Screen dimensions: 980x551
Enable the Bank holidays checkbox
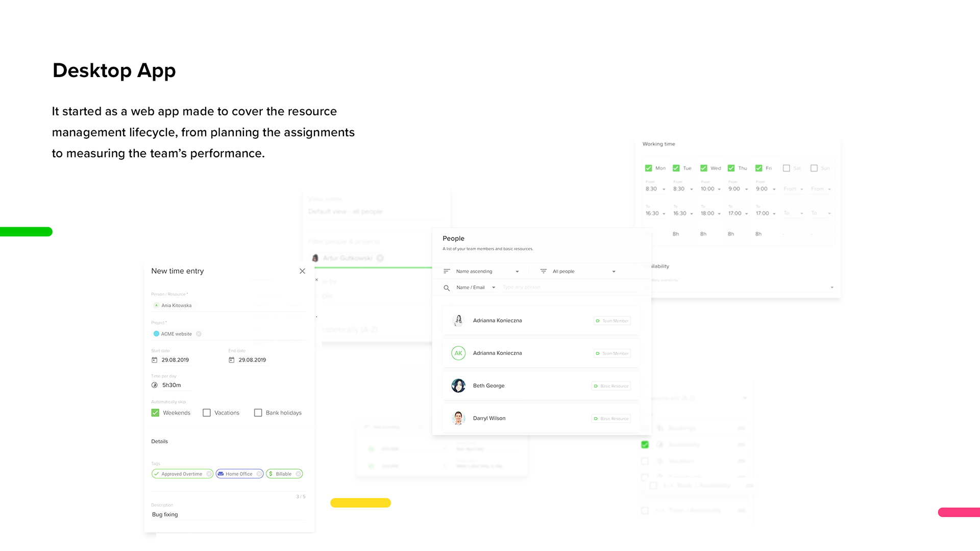click(x=258, y=413)
